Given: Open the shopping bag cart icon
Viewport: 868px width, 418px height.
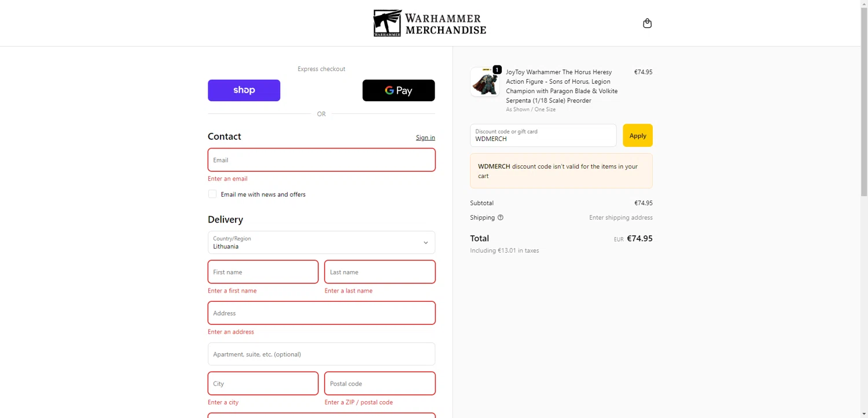Looking at the screenshot, I should coord(647,23).
